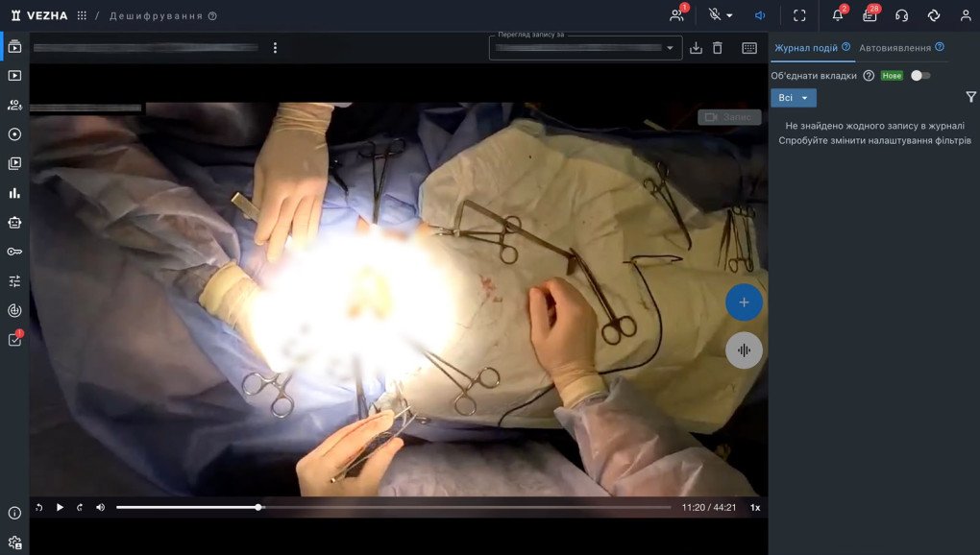The image size is (980, 555).
Task: Expand the Всі filter dropdown
Action: pyautogui.click(x=793, y=98)
